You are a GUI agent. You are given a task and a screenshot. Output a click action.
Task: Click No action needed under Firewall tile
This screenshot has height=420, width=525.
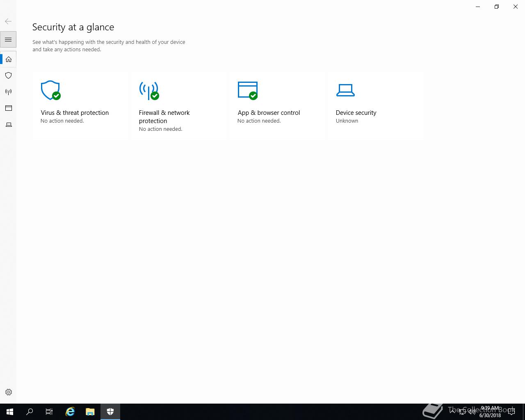tap(160, 129)
